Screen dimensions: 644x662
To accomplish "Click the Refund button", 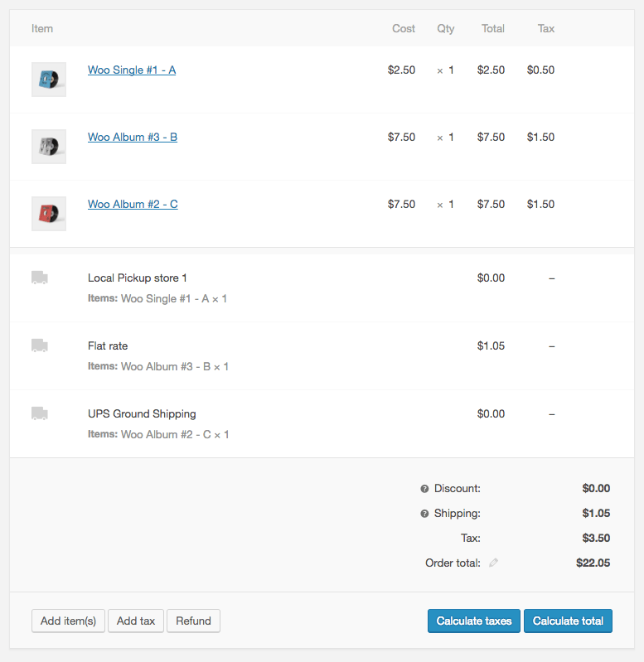I will pyautogui.click(x=193, y=621).
